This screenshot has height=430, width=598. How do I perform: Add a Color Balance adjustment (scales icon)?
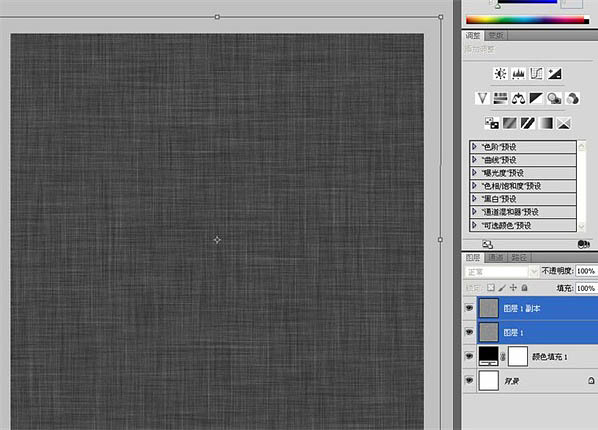(518, 98)
